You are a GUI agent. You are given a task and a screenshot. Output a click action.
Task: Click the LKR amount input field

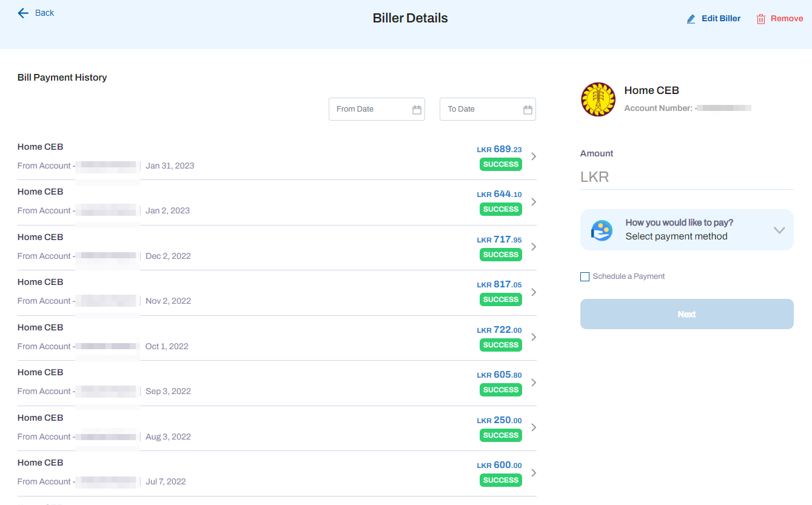687,177
